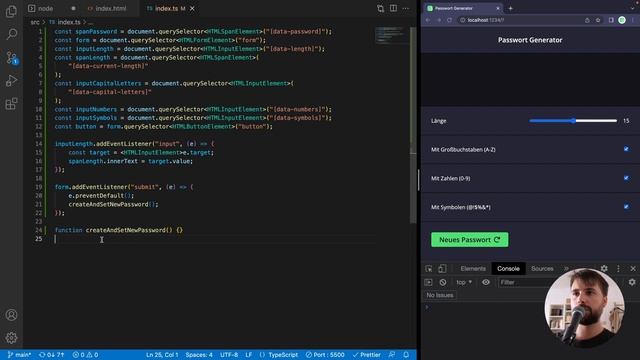The width and height of the screenshot is (640, 360).
Task: Open the feedback icon in status bar
Action: coord(392,355)
